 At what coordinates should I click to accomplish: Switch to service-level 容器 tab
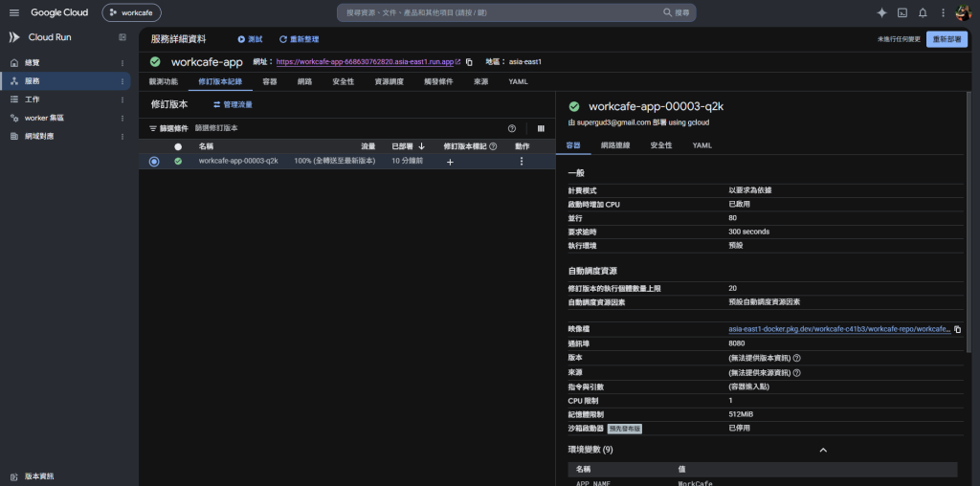(x=269, y=82)
